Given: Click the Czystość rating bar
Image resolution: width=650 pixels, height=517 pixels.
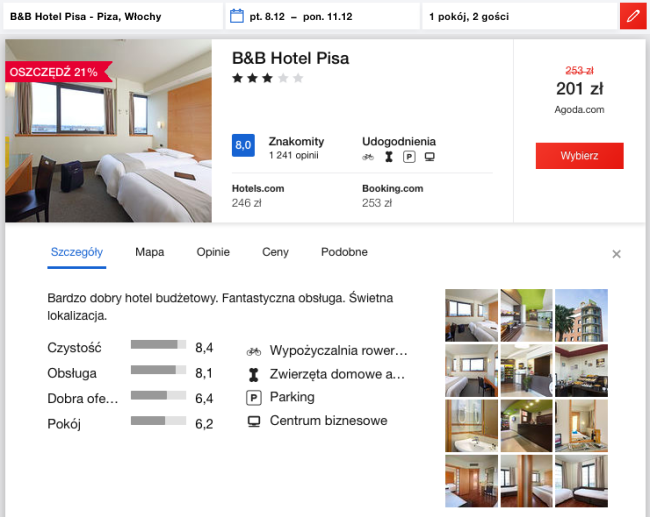Looking at the screenshot, I should coord(158,345).
